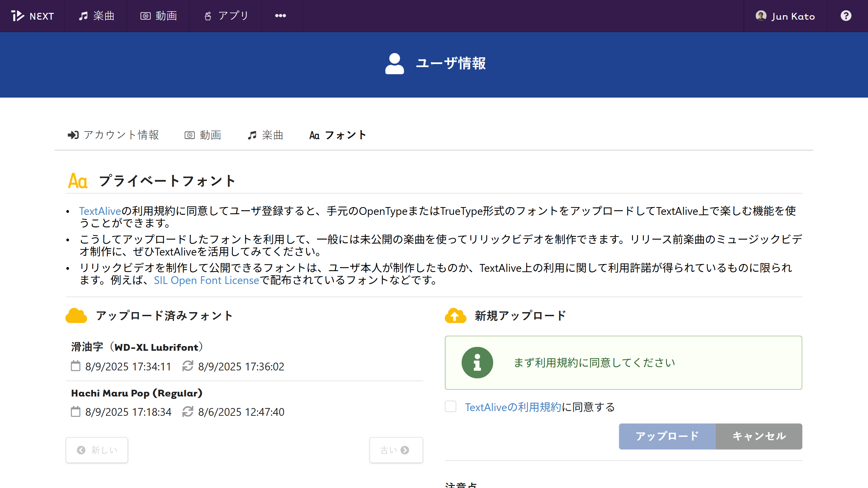Go to older fonts with 古い button
The height and width of the screenshot is (488, 868).
point(396,450)
